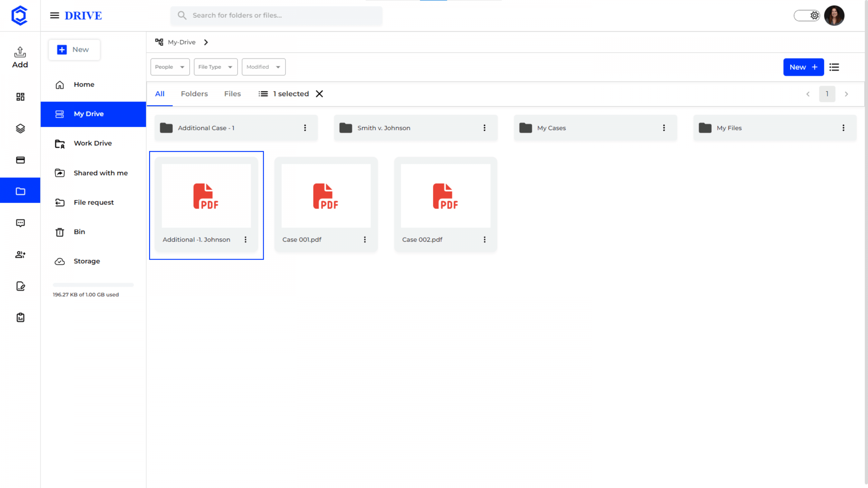Click the My-Drive breadcrumb link

click(x=182, y=42)
